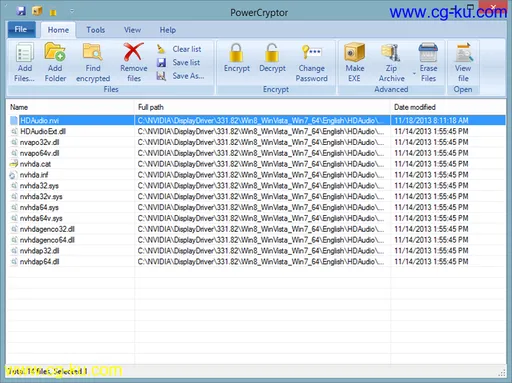Switch to the Tools ribbon tab

pyautogui.click(x=96, y=30)
